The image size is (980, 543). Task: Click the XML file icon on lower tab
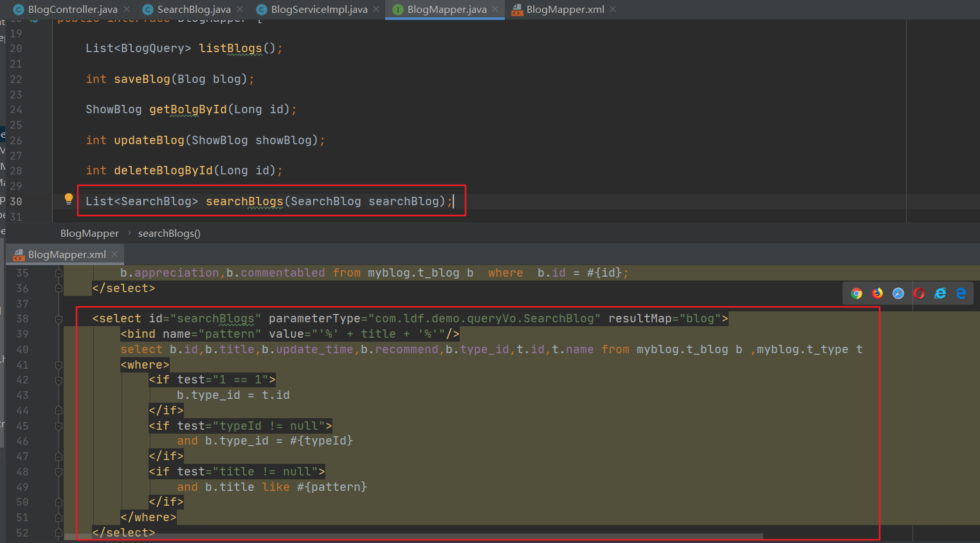[19, 255]
